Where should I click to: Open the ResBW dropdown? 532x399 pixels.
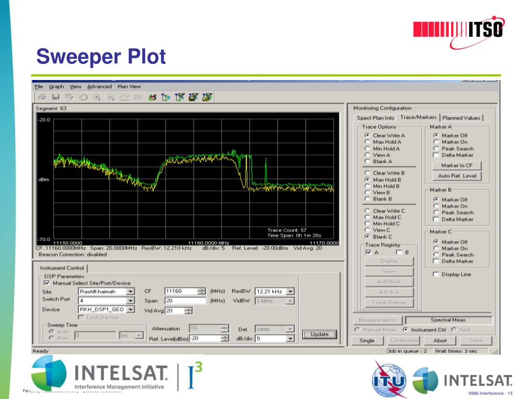tap(290, 291)
